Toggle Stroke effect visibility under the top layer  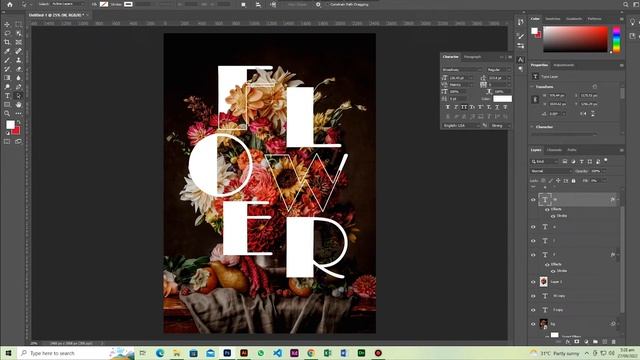coord(553,216)
